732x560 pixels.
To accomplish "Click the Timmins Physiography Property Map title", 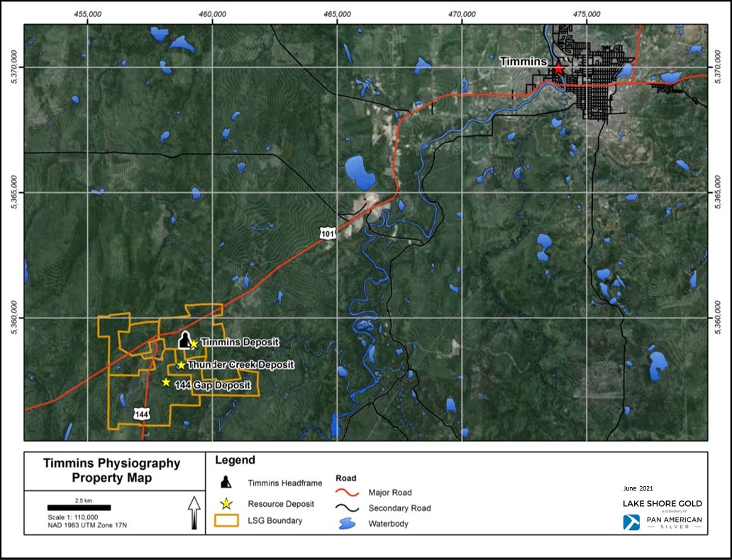I will (x=112, y=471).
